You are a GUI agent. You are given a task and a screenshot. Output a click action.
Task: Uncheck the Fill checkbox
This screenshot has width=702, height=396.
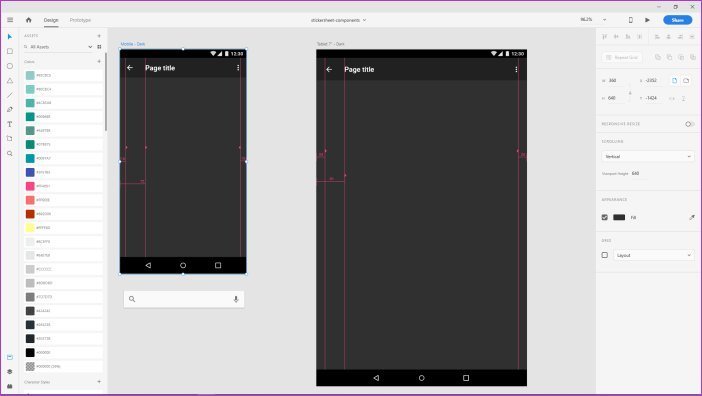[x=605, y=217]
